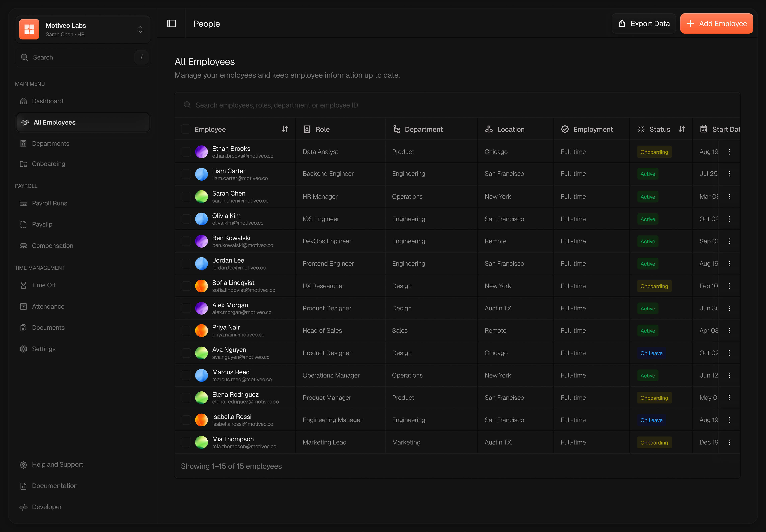Image resolution: width=766 pixels, height=532 pixels.
Task: Sort by Employee column arrows
Action: [x=285, y=129]
